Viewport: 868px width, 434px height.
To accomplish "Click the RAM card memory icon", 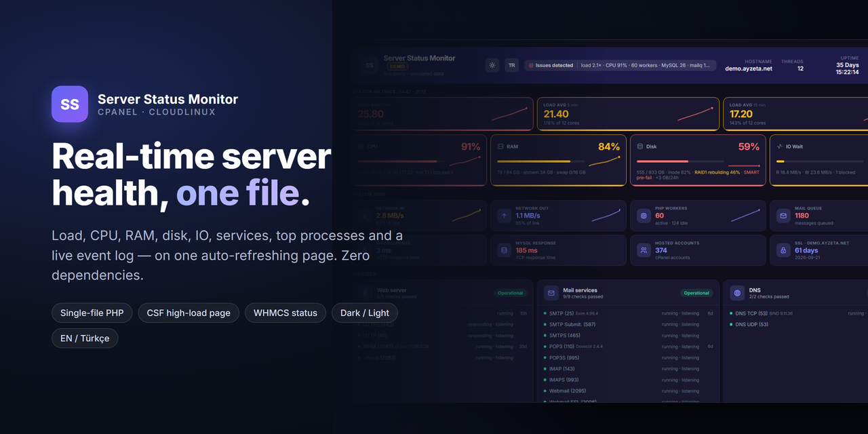I will [500, 146].
